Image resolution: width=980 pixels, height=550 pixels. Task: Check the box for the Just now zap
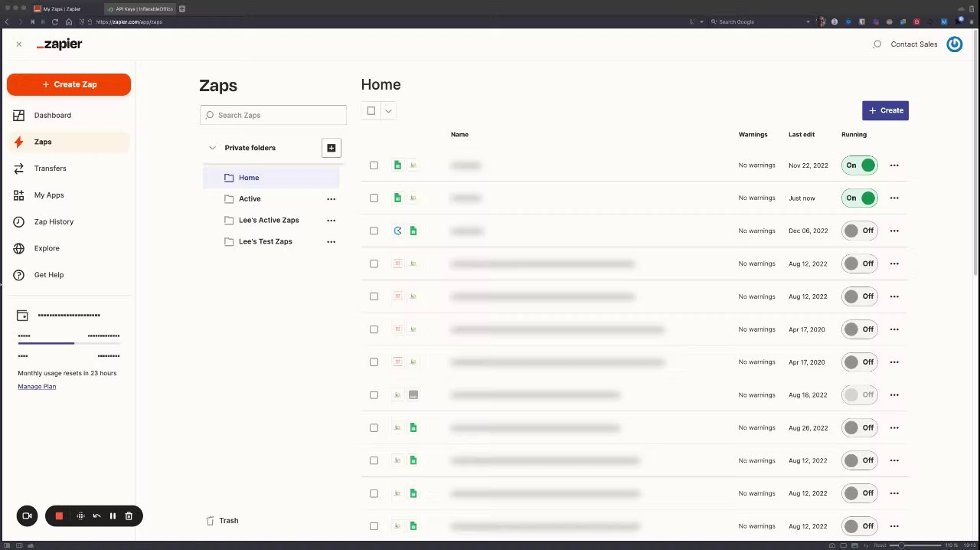coord(374,198)
